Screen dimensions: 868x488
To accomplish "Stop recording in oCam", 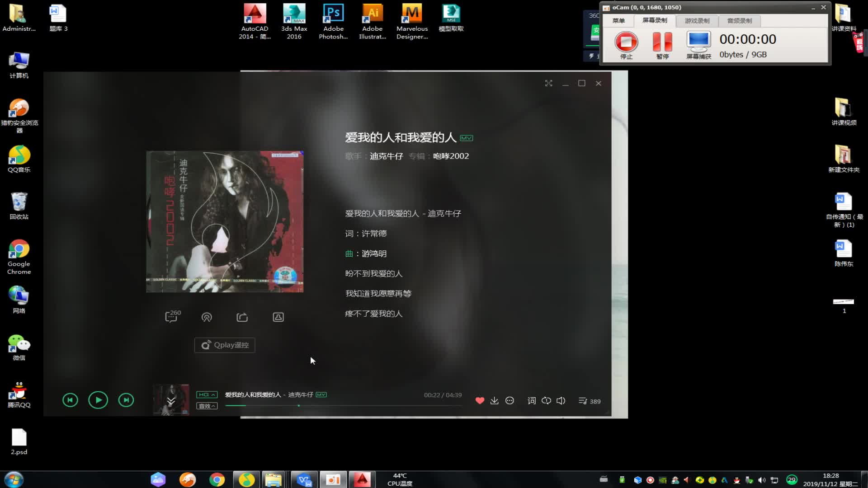I will pos(626,45).
